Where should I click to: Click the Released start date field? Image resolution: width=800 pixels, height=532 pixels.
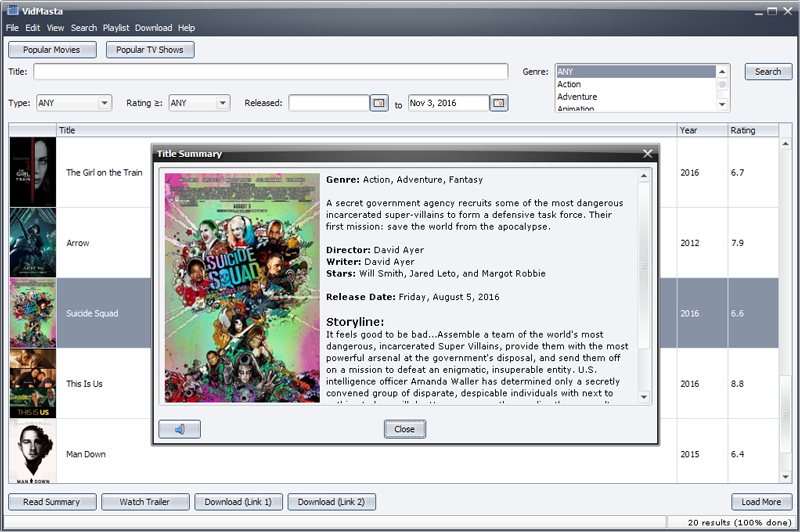coord(329,103)
